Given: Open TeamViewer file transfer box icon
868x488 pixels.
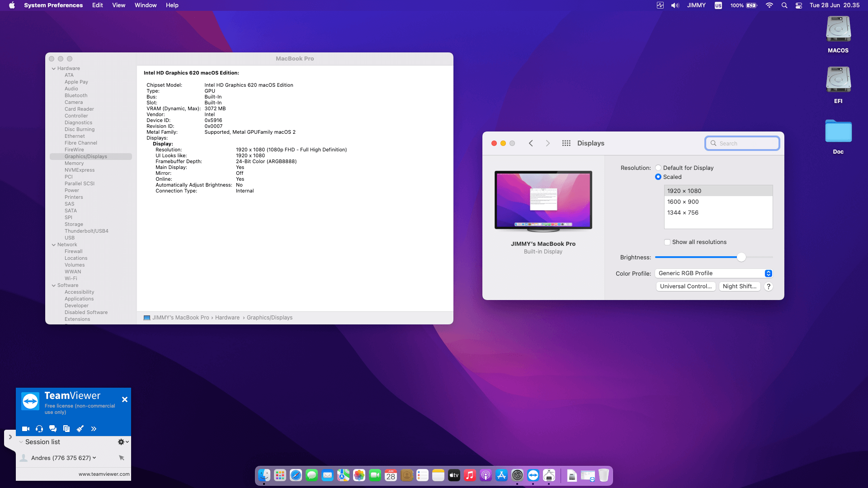Looking at the screenshot, I should click(x=66, y=429).
